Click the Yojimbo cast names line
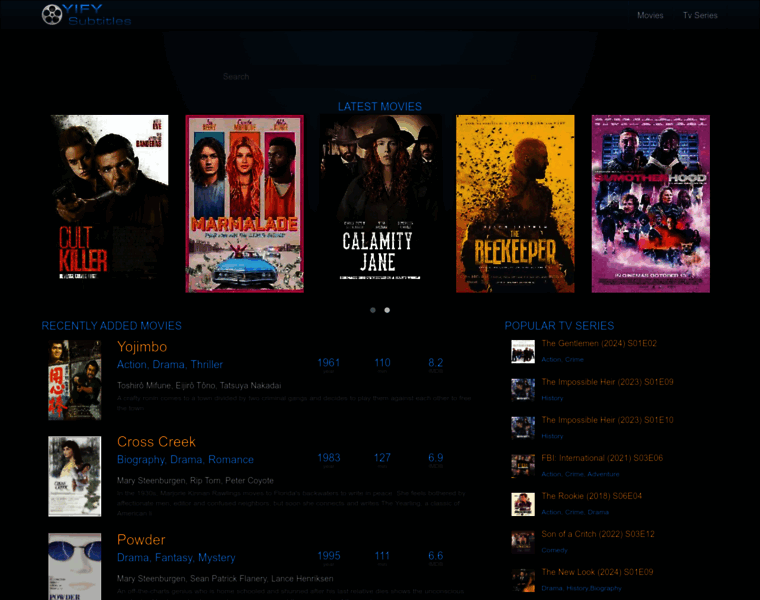 [x=199, y=386]
